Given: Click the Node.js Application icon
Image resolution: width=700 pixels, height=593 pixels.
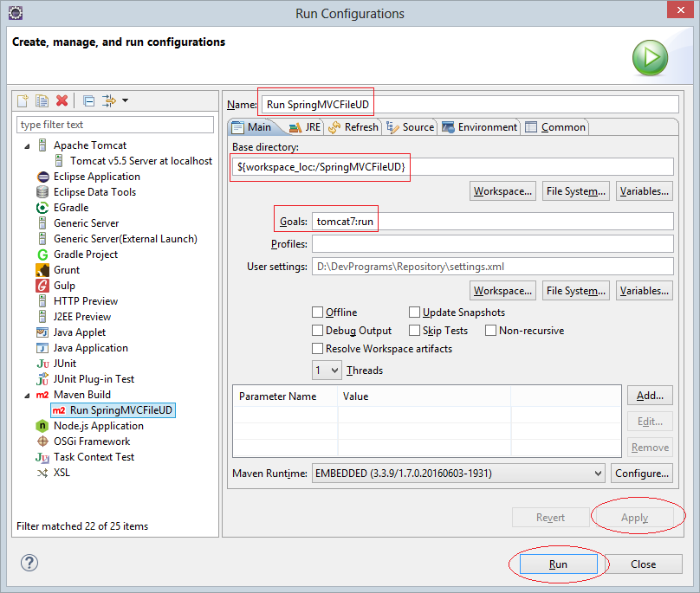Looking at the screenshot, I should click(42, 426).
